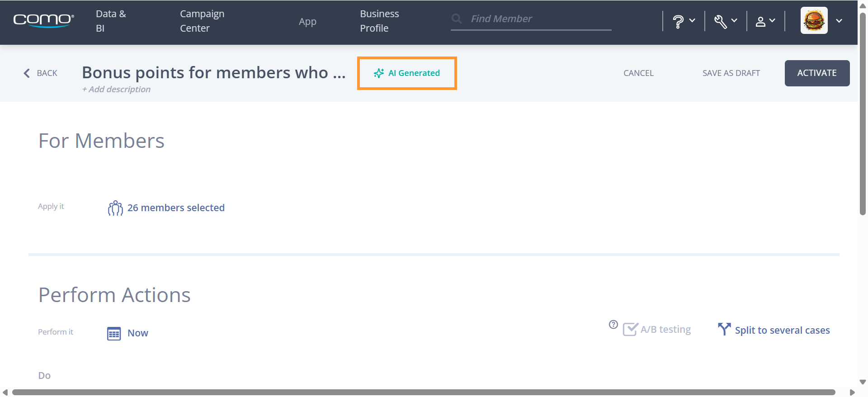The width and height of the screenshot is (868, 397).
Task: Click the AI Generated label
Action: pos(414,73)
